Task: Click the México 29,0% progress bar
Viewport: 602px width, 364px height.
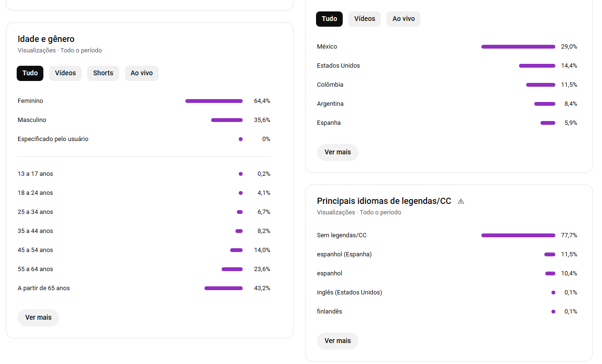Action: point(518,47)
